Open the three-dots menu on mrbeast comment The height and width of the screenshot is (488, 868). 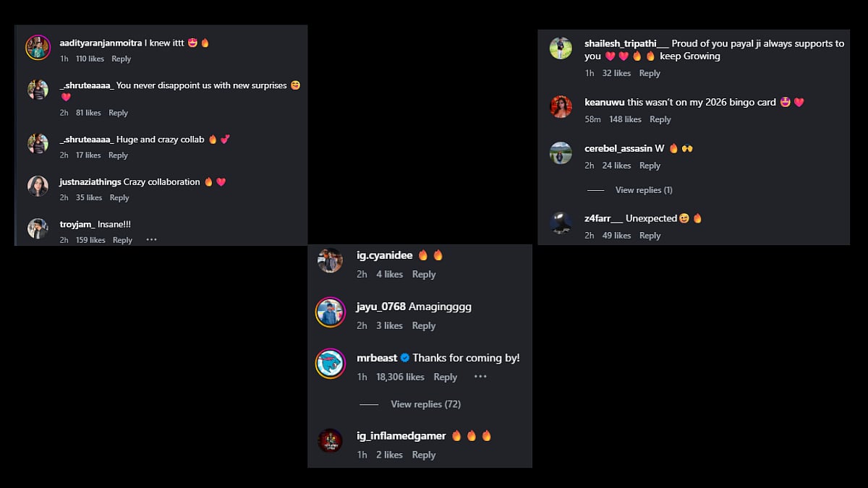point(481,377)
